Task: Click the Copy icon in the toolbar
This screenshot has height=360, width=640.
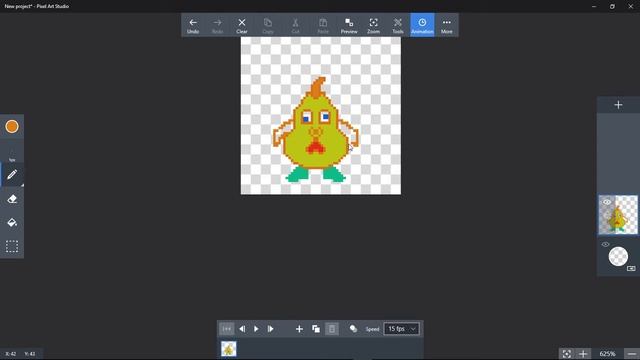Action: pos(268,25)
